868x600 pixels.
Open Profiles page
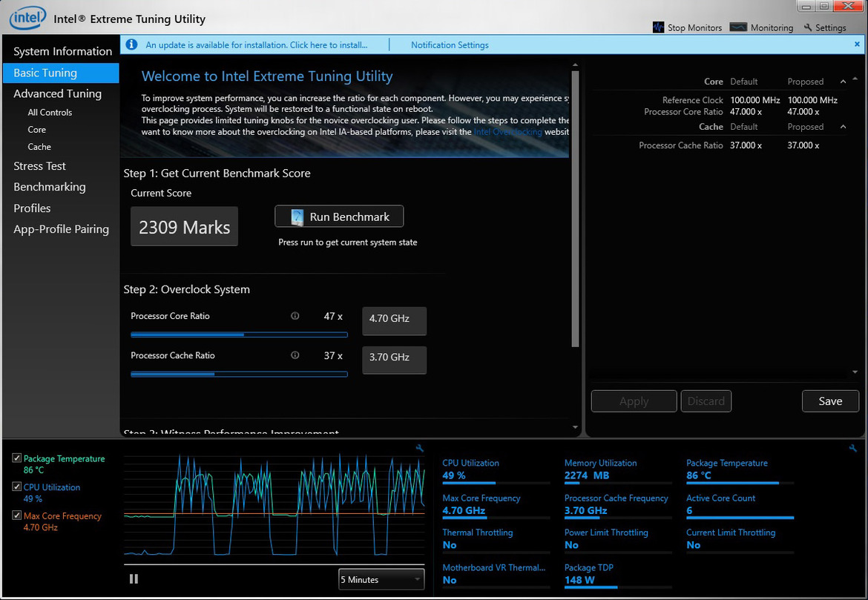(32, 208)
